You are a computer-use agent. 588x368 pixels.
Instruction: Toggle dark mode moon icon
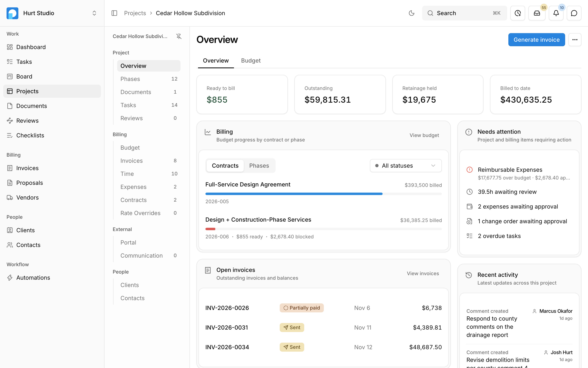411,13
